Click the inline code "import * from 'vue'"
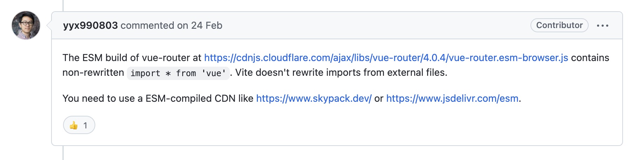The width and height of the screenshot is (644, 160). [178, 73]
